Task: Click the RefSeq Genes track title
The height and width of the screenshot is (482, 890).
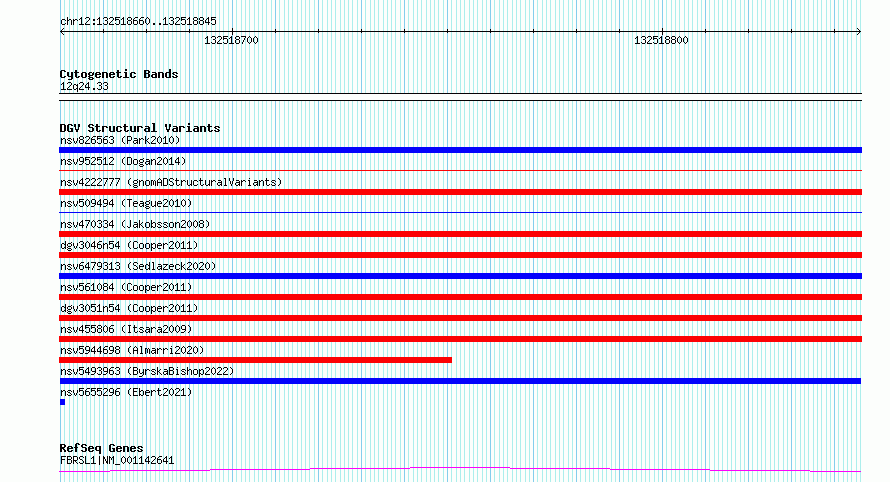Action: (101, 448)
